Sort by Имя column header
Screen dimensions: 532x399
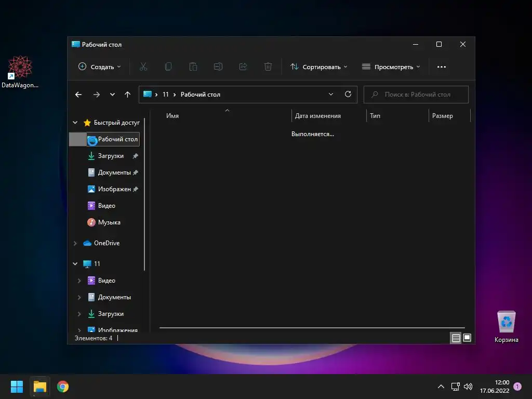[x=172, y=116]
